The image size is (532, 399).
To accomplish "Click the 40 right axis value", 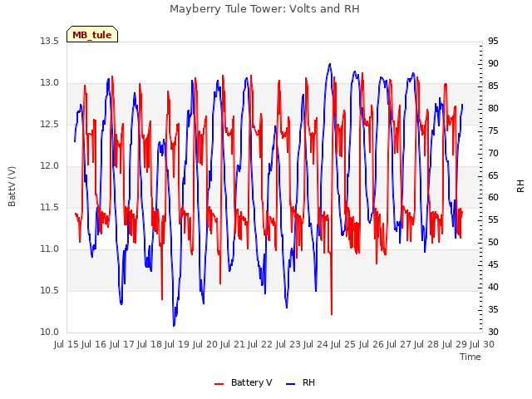I will point(493,288).
